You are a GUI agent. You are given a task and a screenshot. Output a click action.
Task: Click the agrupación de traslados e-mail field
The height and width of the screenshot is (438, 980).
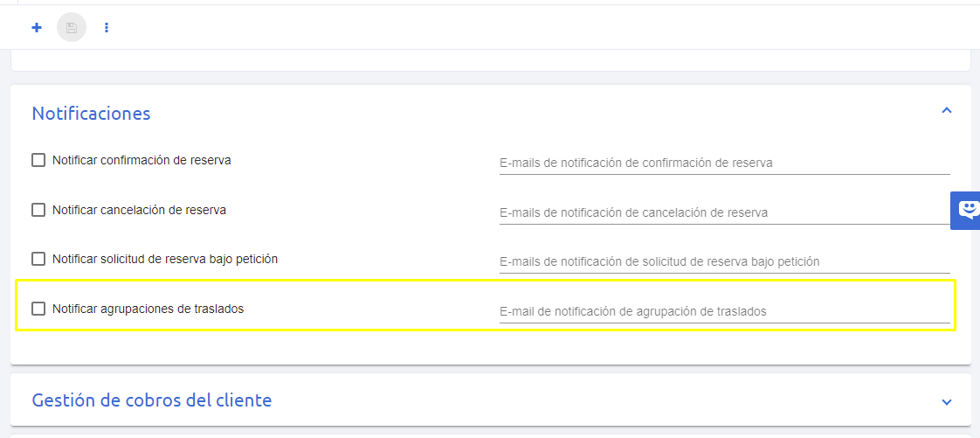point(724,311)
